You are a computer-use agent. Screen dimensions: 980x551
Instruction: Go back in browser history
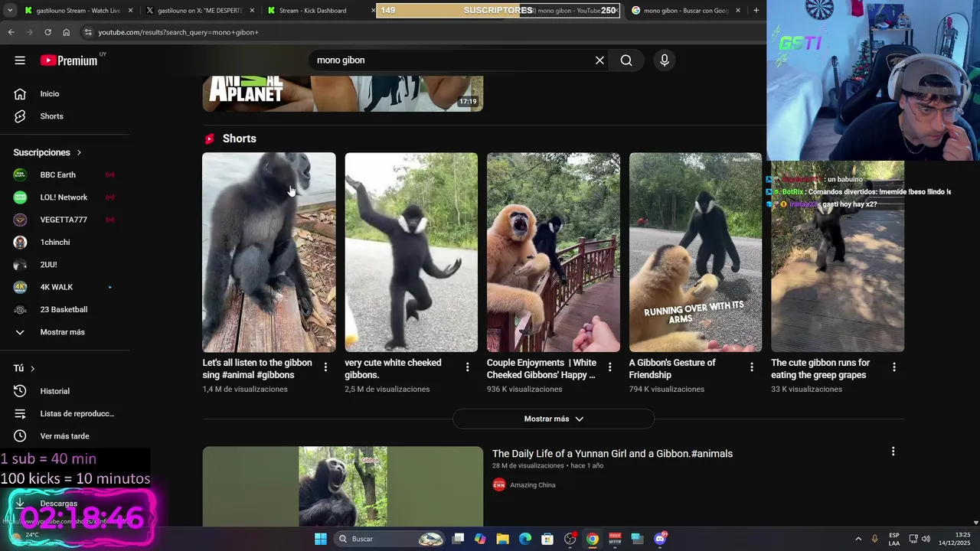(11, 32)
